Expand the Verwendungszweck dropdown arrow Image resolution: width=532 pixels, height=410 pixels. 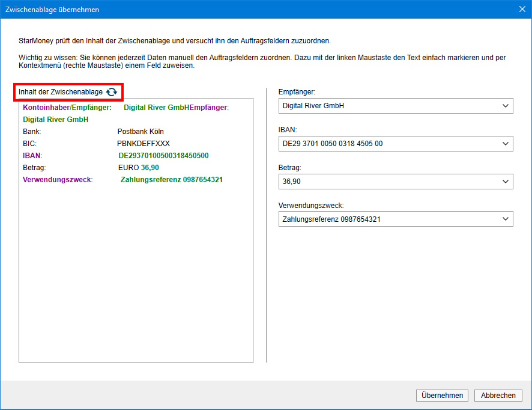coord(505,219)
